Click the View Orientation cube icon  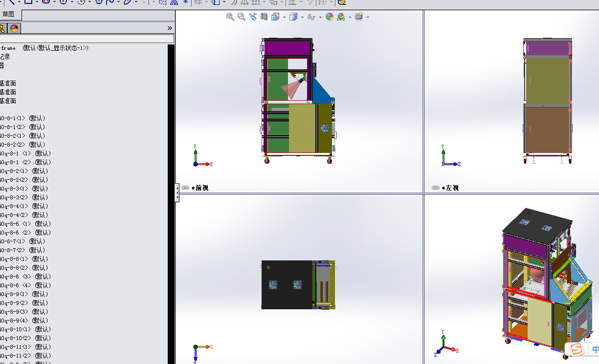275,17
